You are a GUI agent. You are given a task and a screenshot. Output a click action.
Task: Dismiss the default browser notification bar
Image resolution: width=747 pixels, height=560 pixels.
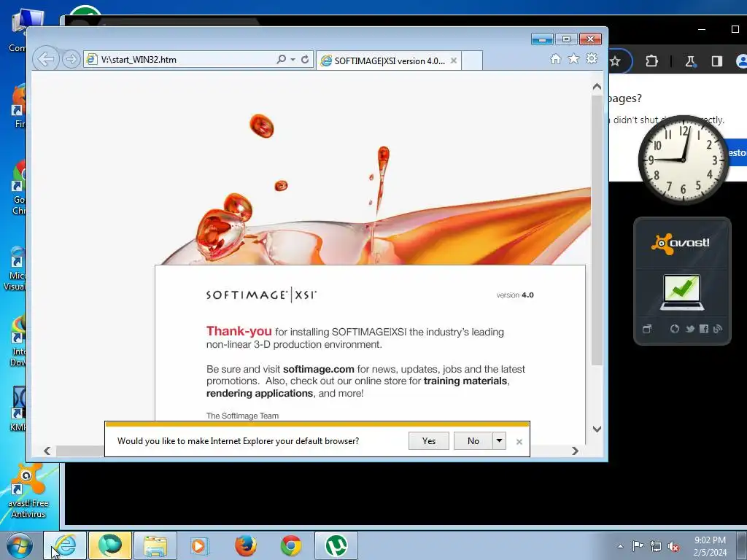tap(519, 442)
